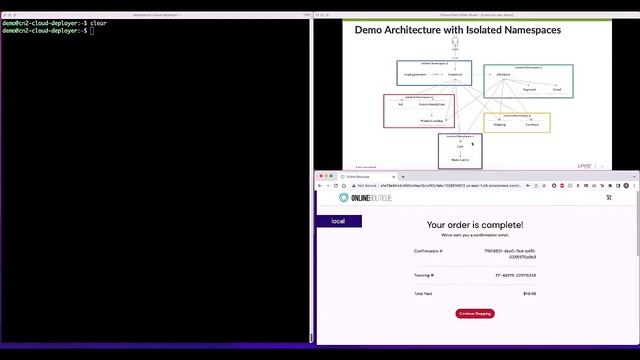Click the forward arrow in browser toolbar

click(x=328, y=186)
